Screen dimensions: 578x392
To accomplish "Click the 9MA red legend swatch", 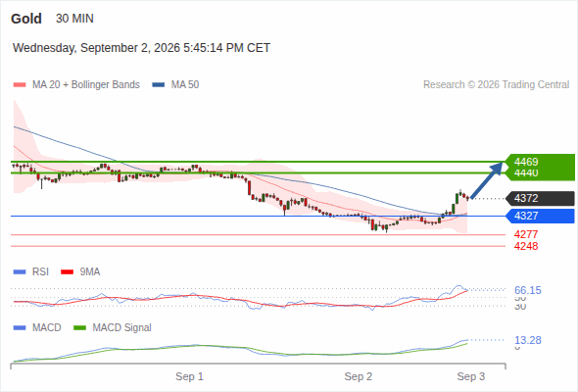I will pyautogui.click(x=67, y=272).
